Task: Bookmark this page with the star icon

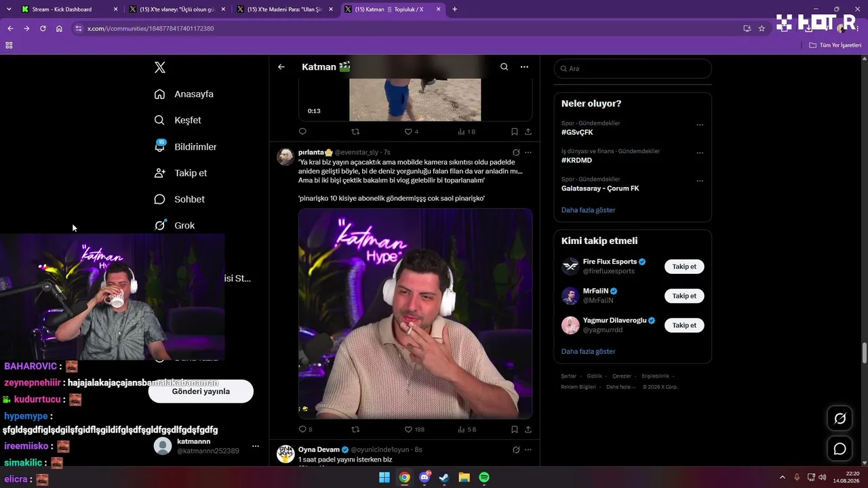Action: point(762,28)
